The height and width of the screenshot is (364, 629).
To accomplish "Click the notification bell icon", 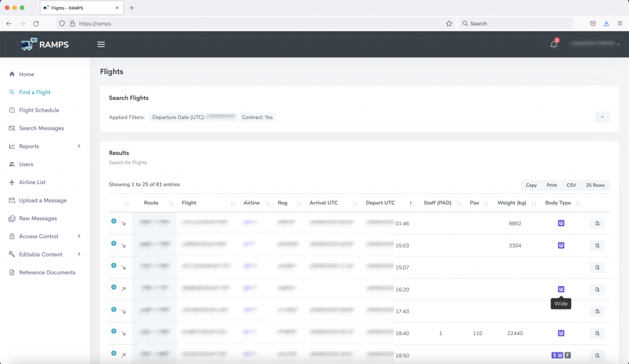I will (553, 44).
